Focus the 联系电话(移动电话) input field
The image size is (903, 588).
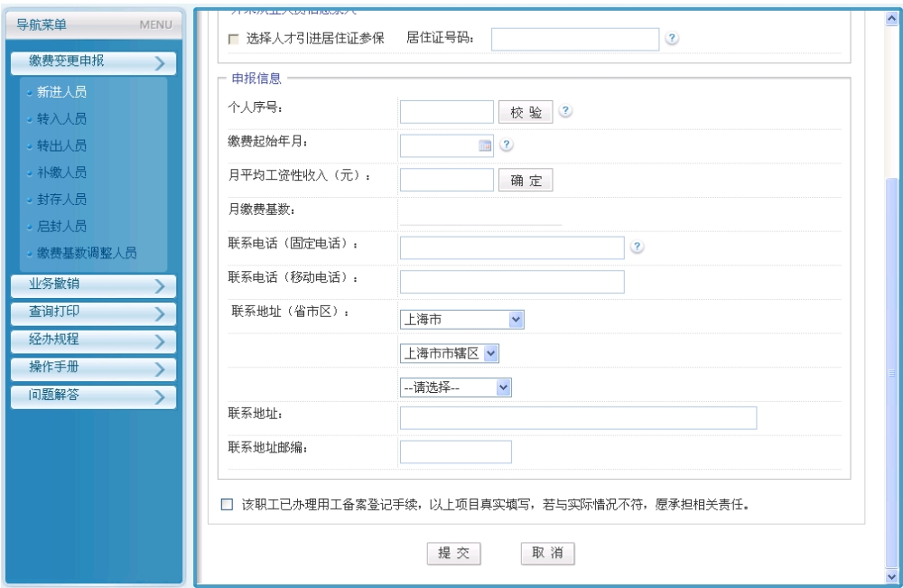[x=512, y=282]
